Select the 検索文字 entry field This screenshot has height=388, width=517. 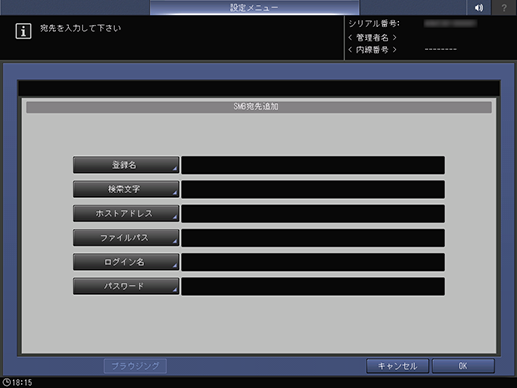(313, 189)
